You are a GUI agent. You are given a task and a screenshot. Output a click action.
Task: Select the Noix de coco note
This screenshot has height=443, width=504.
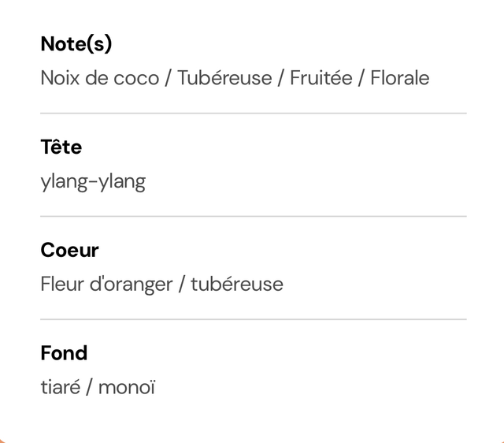point(100,78)
